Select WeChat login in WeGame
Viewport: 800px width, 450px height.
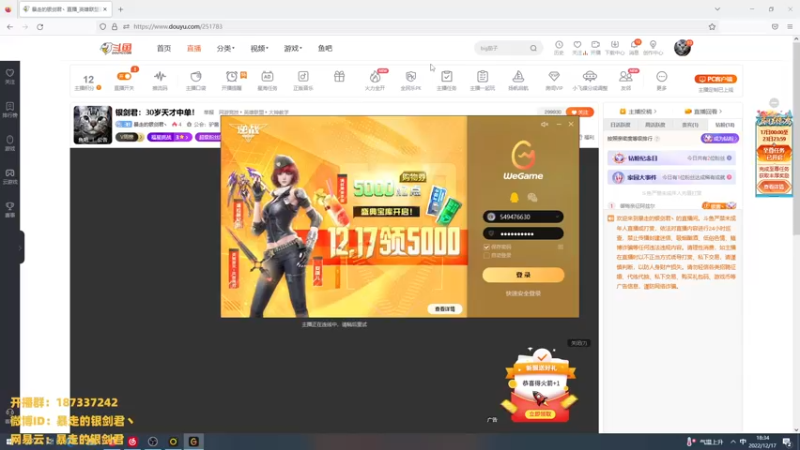[x=532, y=197]
